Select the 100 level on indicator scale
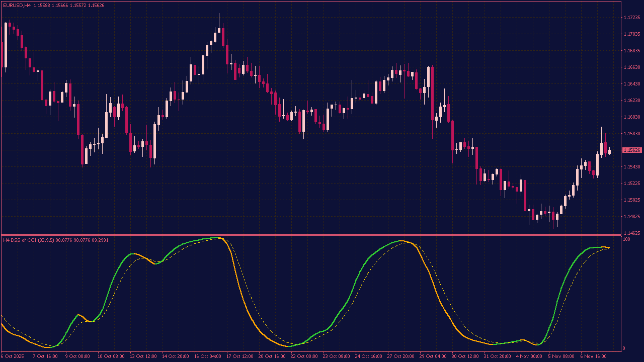This screenshot has height=362, width=644. 625,238
